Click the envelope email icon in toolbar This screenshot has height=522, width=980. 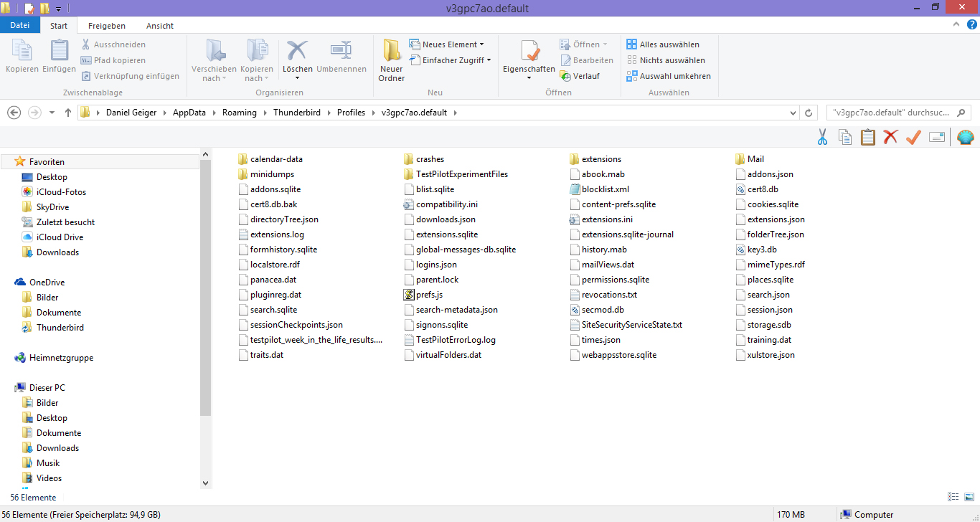(x=936, y=137)
